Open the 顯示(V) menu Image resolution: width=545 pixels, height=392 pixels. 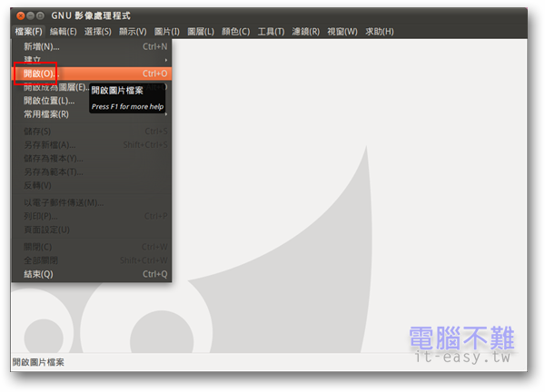(133, 32)
